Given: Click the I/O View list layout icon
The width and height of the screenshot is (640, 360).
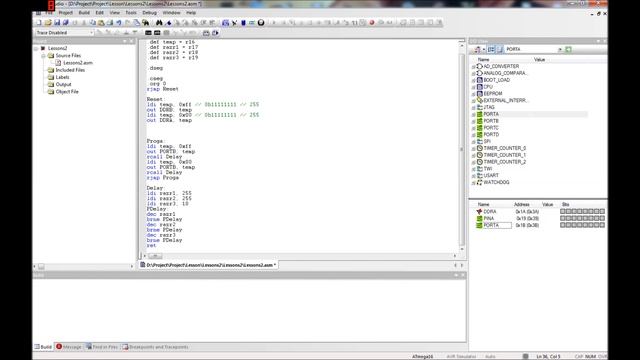Looking at the screenshot, I should click(491, 49).
